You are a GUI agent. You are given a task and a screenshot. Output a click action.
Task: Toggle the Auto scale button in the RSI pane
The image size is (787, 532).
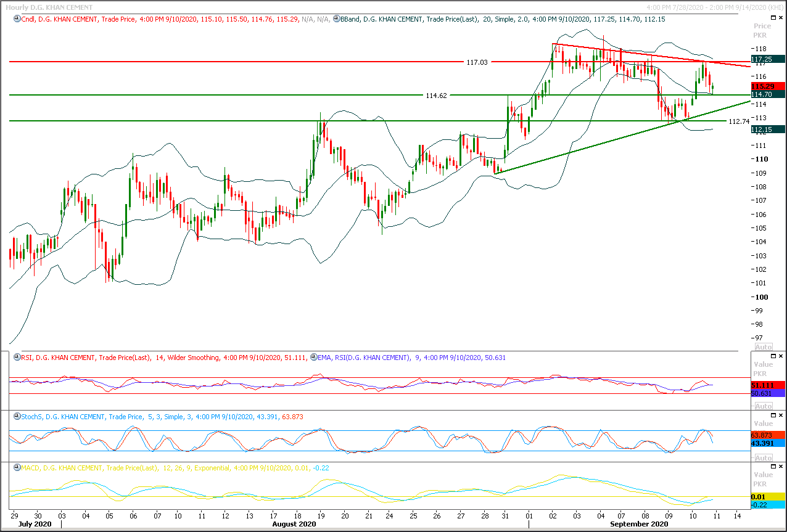click(x=764, y=406)
